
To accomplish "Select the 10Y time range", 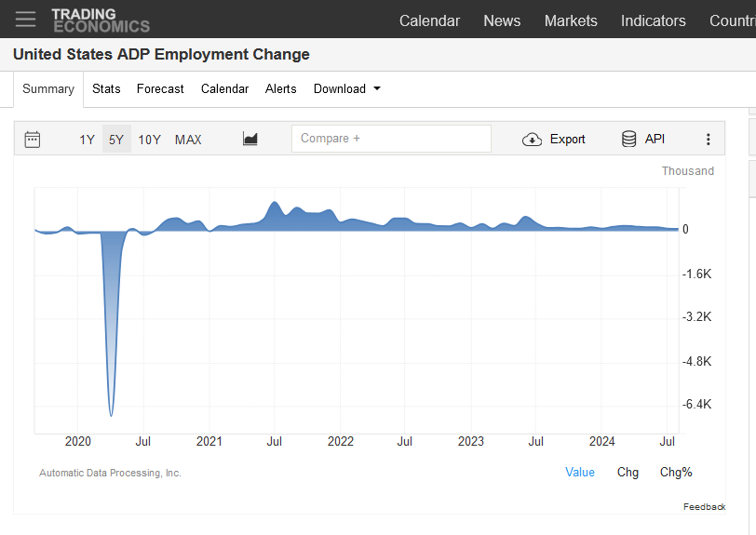I will [149, 140].
